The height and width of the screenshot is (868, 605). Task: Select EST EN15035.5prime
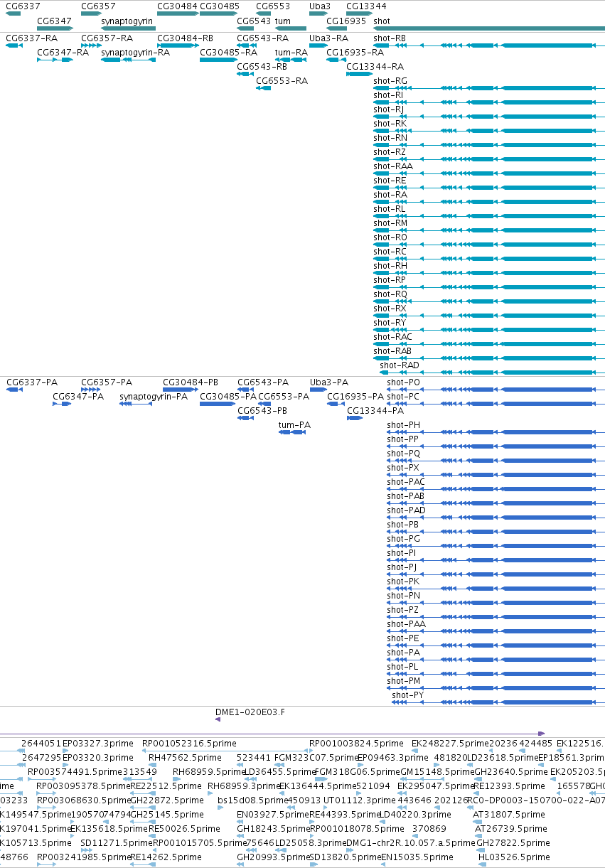point(416,857)
